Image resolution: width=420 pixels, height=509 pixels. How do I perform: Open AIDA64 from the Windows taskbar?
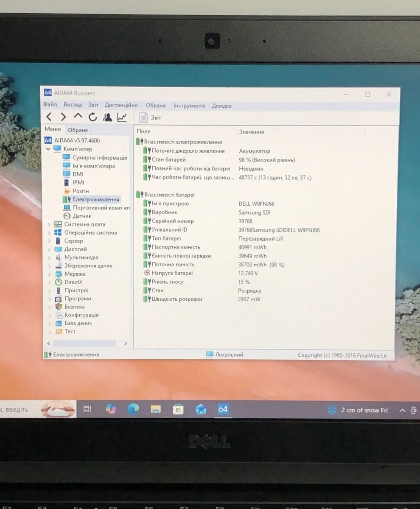[x=223, y=409]
